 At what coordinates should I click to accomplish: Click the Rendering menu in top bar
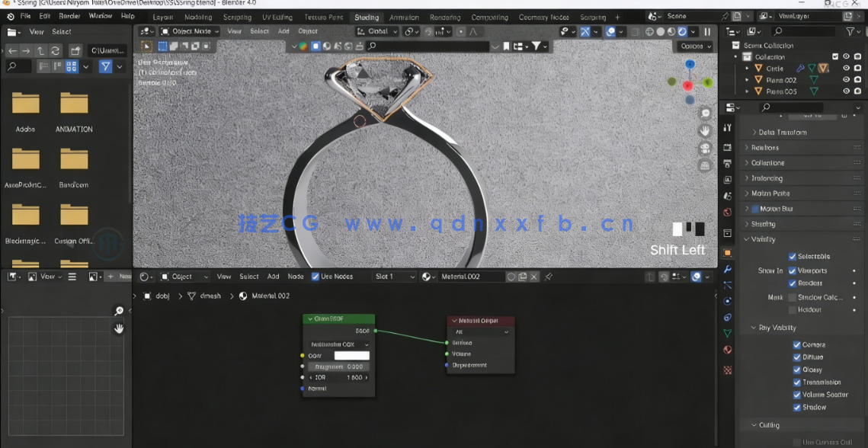pyautogui.click(x=446, y=17)
